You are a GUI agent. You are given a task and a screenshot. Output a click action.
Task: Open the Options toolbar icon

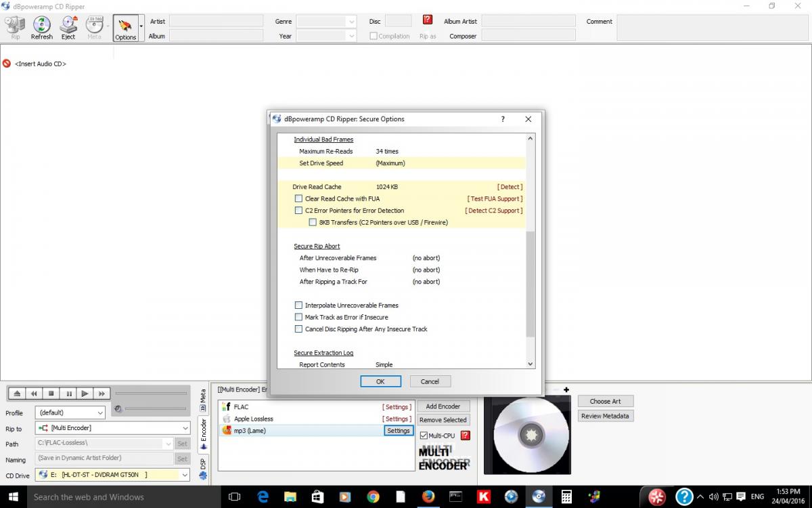click(x=125, y=28)
